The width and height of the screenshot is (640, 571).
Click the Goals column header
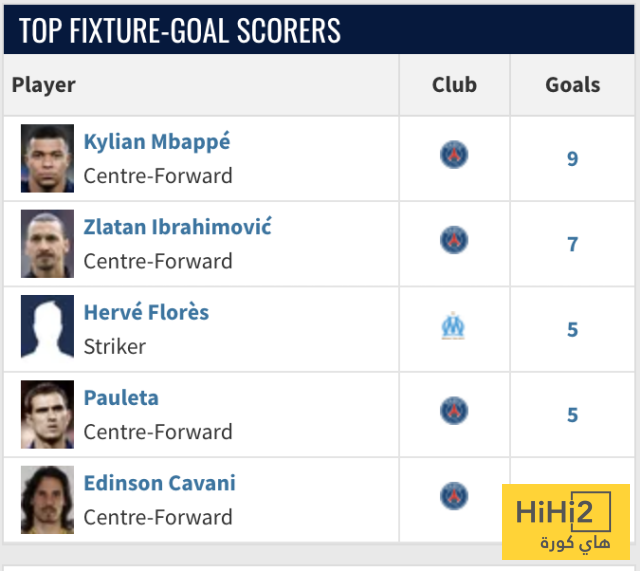point(573,85)
